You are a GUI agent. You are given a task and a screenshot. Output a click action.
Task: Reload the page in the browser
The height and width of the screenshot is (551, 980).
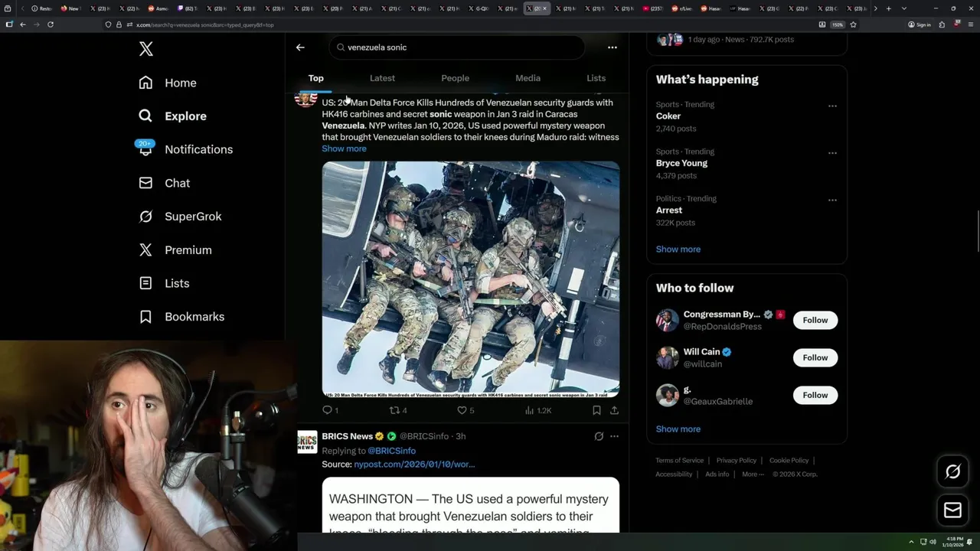click(50, 24)
